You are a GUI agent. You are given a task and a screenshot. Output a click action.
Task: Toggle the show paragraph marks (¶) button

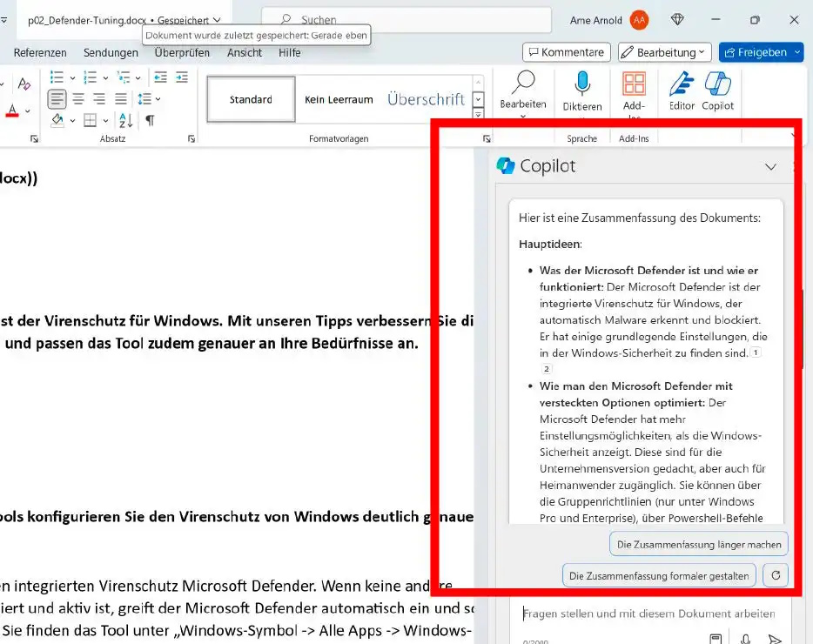point(150,120)
